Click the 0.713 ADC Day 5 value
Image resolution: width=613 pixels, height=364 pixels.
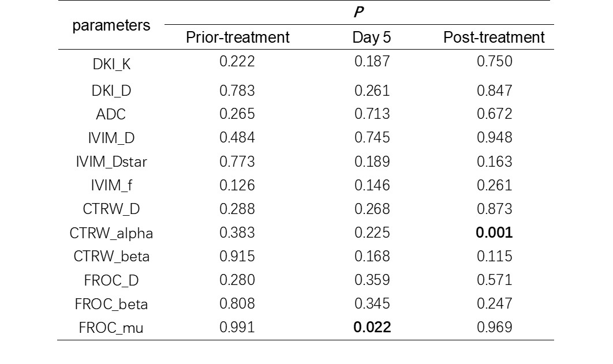tap(372, 114)
